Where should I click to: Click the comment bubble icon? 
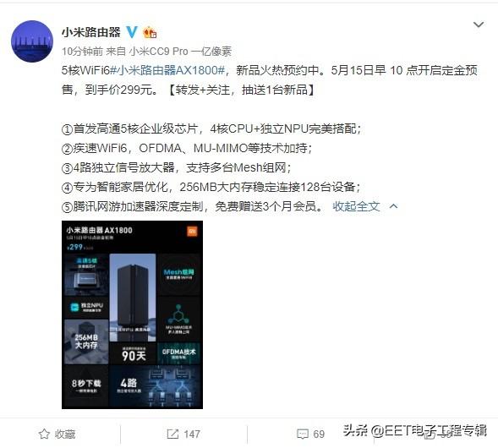coord(303,434)
